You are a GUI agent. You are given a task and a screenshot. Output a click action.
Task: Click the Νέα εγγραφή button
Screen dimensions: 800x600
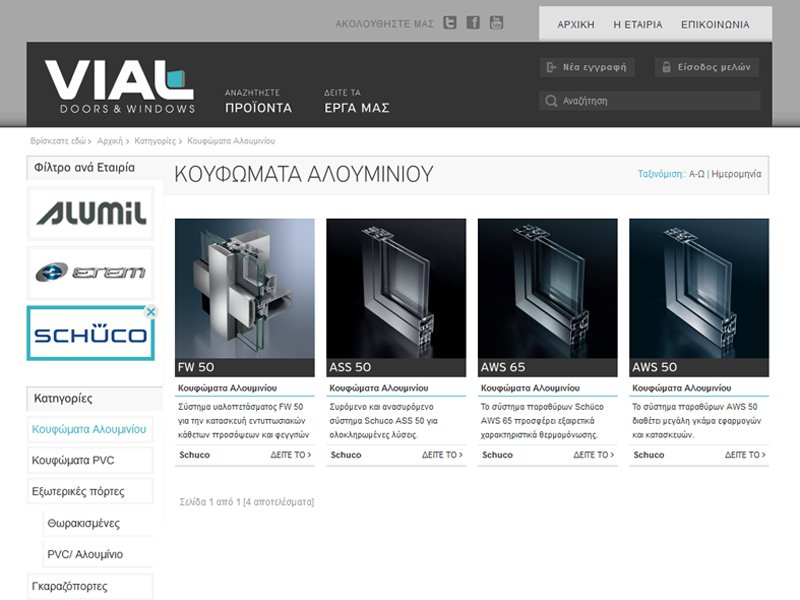587,67
